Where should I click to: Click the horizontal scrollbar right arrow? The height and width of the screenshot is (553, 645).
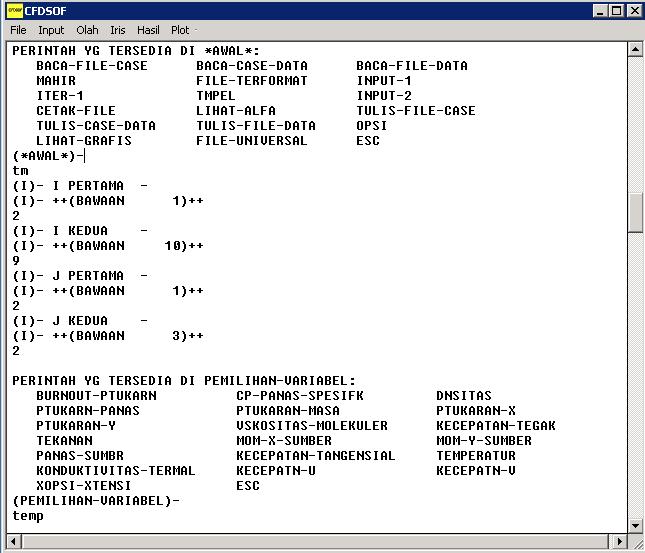point(619,541)
